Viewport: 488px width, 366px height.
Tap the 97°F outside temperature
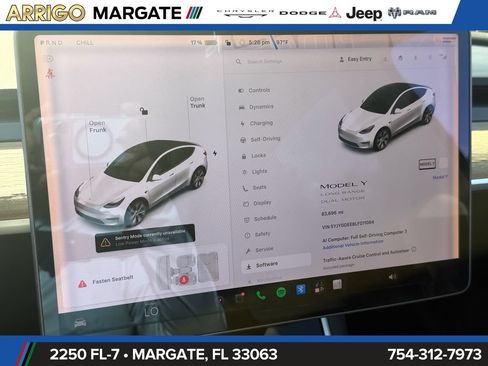(x=282, y=42)
